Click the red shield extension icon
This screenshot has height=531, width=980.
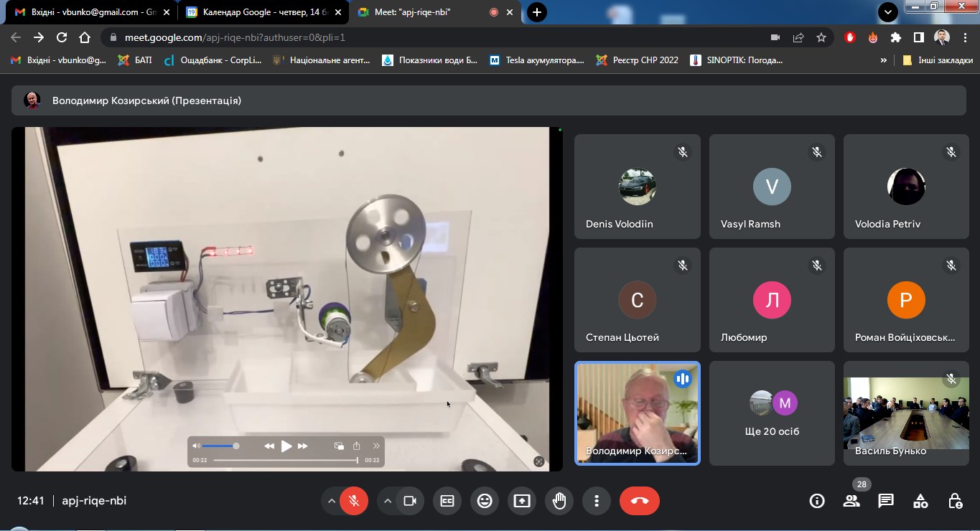850,37
